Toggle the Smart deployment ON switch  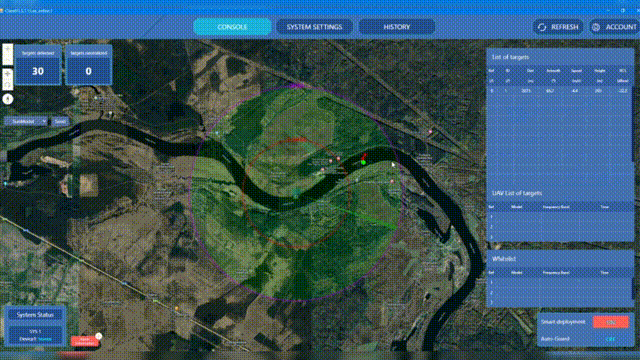click(611, 322)
